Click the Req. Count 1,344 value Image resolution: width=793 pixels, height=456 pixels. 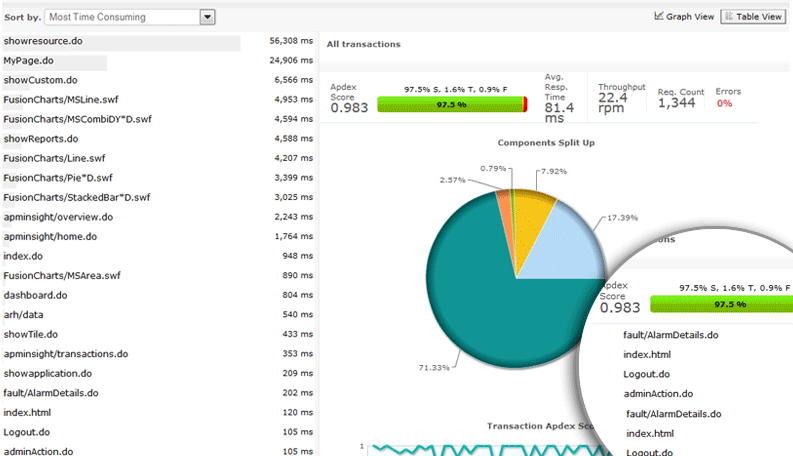pyautogui.click(x=676, y=103)
